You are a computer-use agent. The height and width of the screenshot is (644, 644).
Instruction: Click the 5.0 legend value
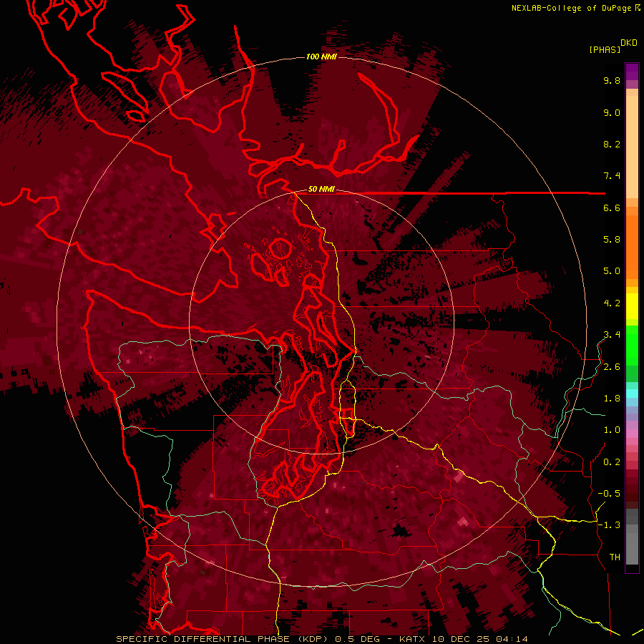(612, 271)
